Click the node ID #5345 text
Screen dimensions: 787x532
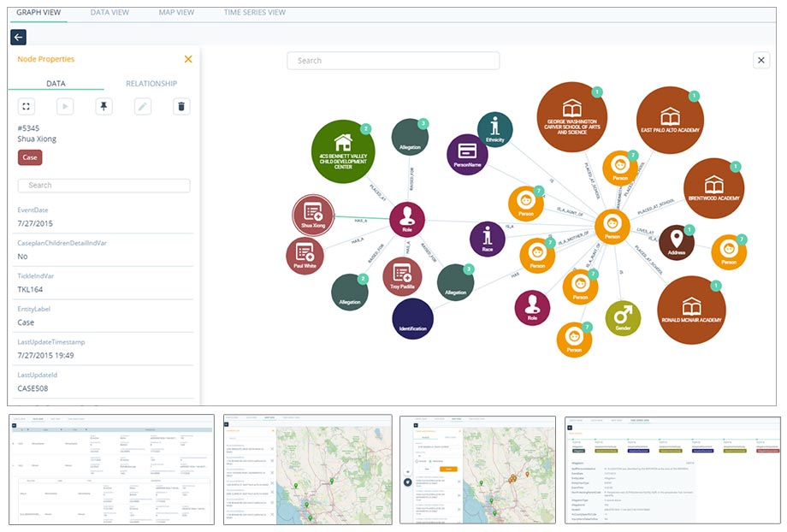click(28, 128)
